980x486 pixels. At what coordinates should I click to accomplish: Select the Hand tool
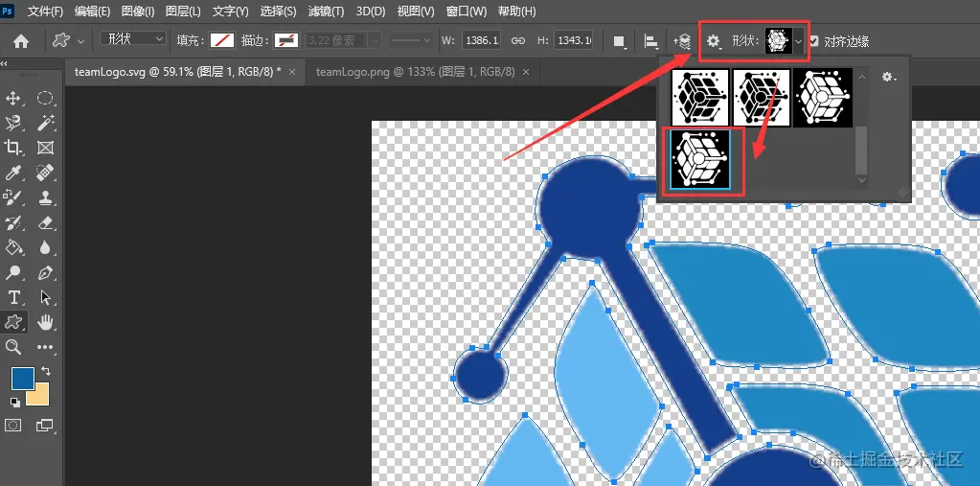click(45, 322)
